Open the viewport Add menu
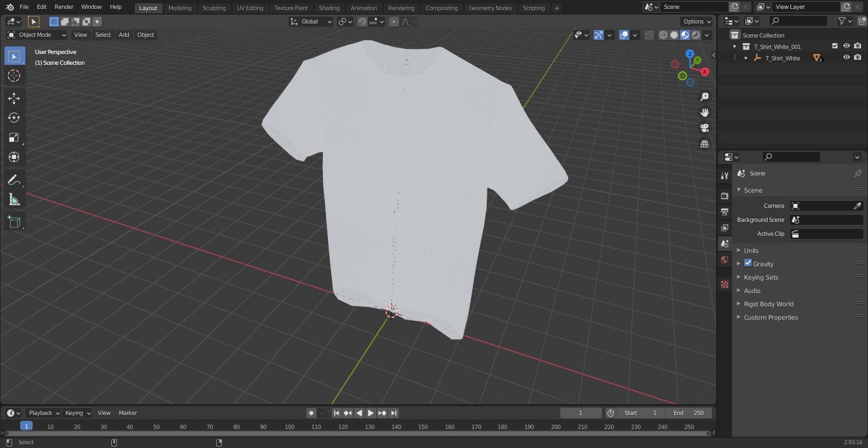The image size is (868, 448). point(124,35)
